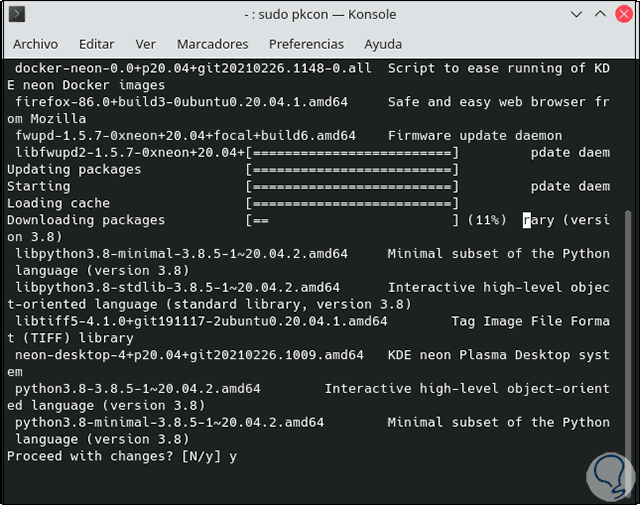Image resolution: width=640 pixels, height=505 pixels.
Task: Click the Loading cache progress bar
Action: 352,203
